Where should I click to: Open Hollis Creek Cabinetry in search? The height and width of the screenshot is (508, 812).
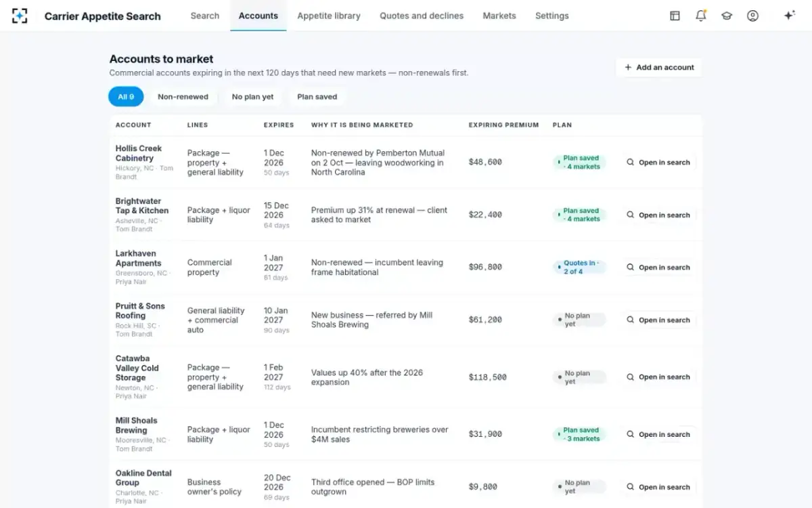point(658,163)
